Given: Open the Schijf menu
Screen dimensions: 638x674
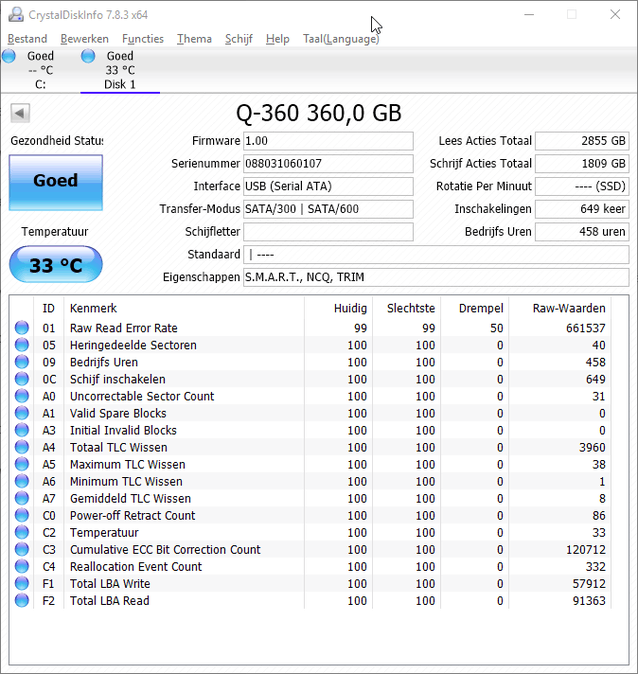Looking at the screenshot, I should 239,39.
